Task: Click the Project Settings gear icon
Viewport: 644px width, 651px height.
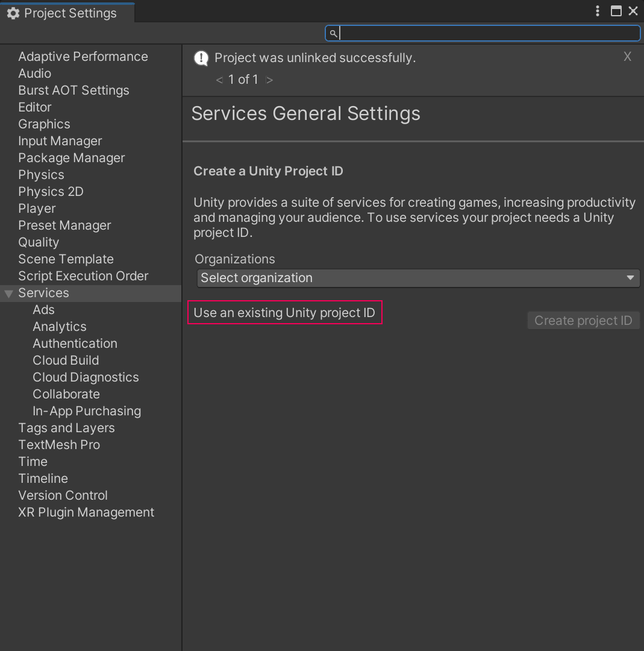Action: pyautogui.click(x=13, y=13)
